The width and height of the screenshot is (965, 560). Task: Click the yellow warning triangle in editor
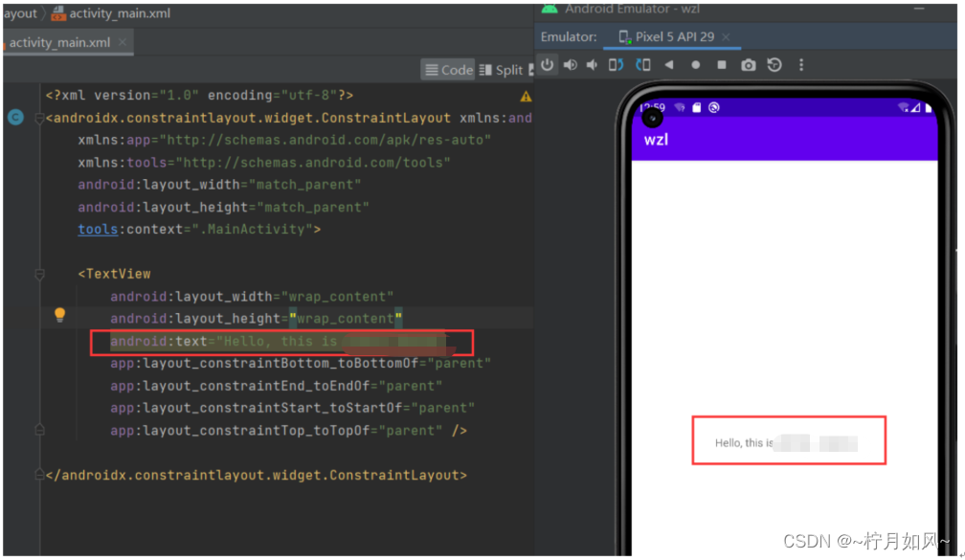(526, 97)
